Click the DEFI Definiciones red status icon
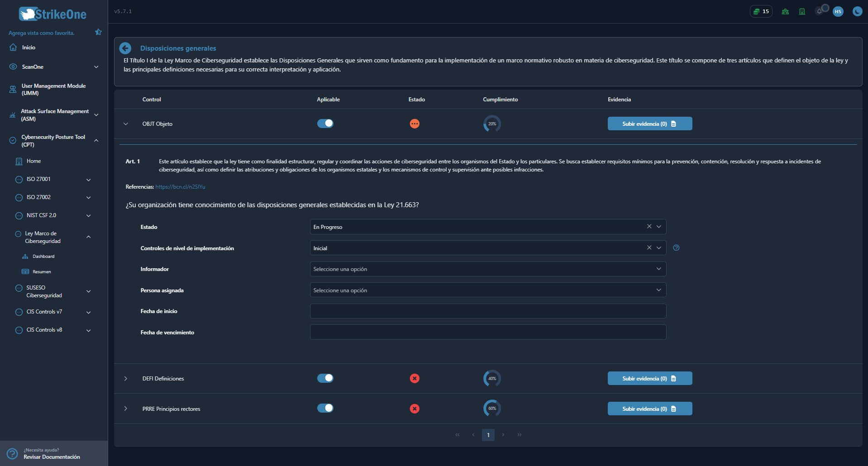The height and width of the screenshot is (466, 868). point(415,378)
